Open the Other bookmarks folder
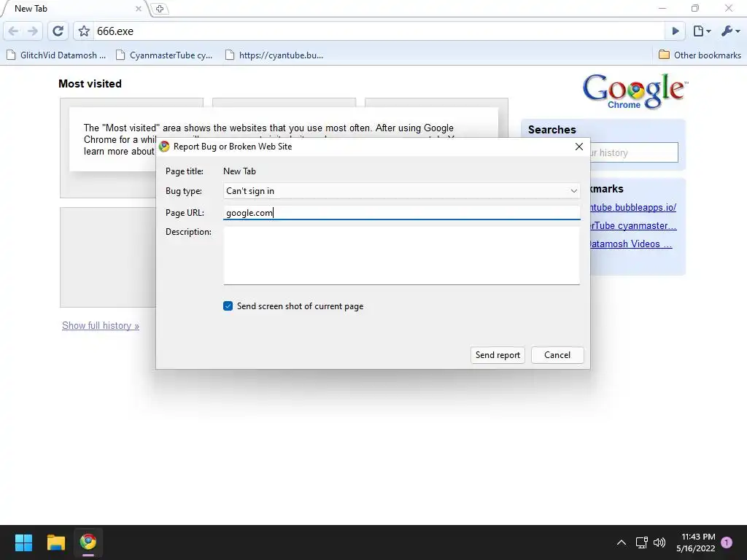This screenshot has height=560, width=747. (x=700, y=55)
